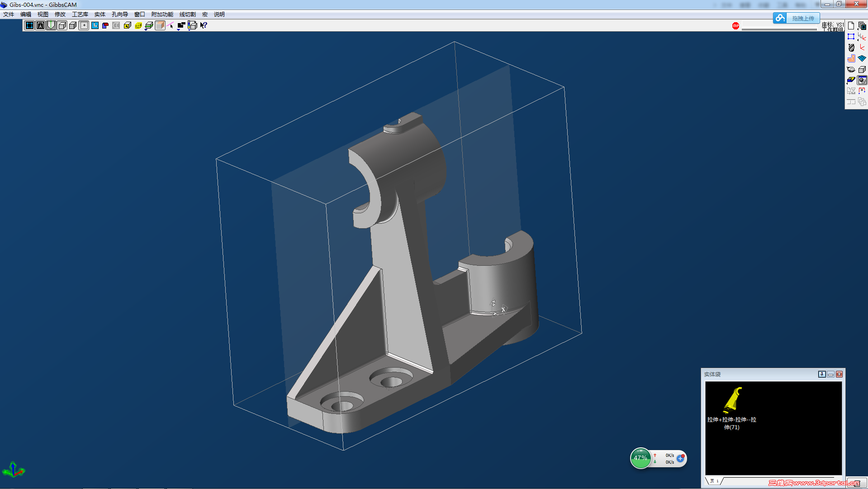Screen dimensions: 868x489
Task: Open the end mill tool list
Action: [x=851, y=48]
